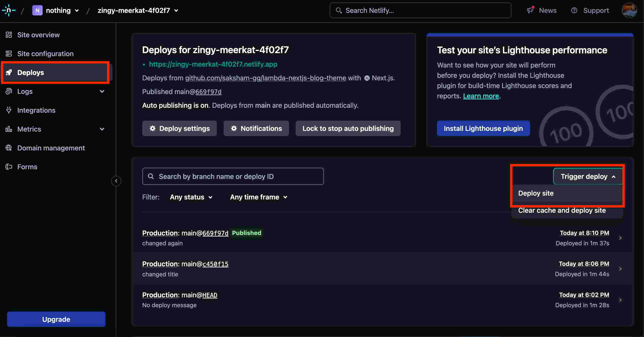
Task: Click the Next.js framework icon
Action: point(367,78)
